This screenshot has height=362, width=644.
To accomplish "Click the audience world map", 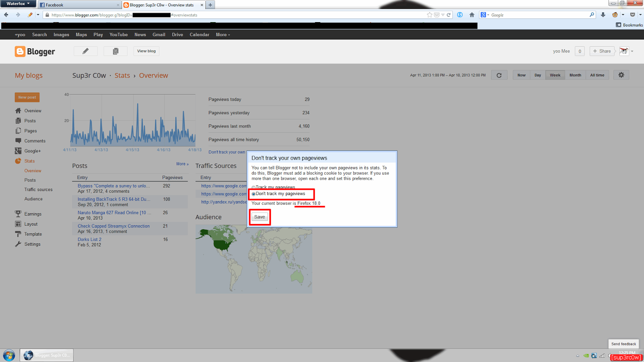I will 254,259.
